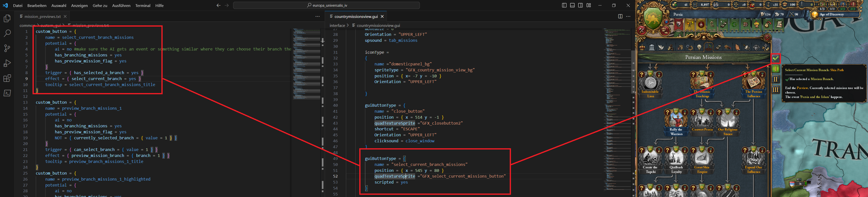The width and height of the screenshot is (868, 197).
Task: Open the Gehe zu menu
Action: [100, 5]
